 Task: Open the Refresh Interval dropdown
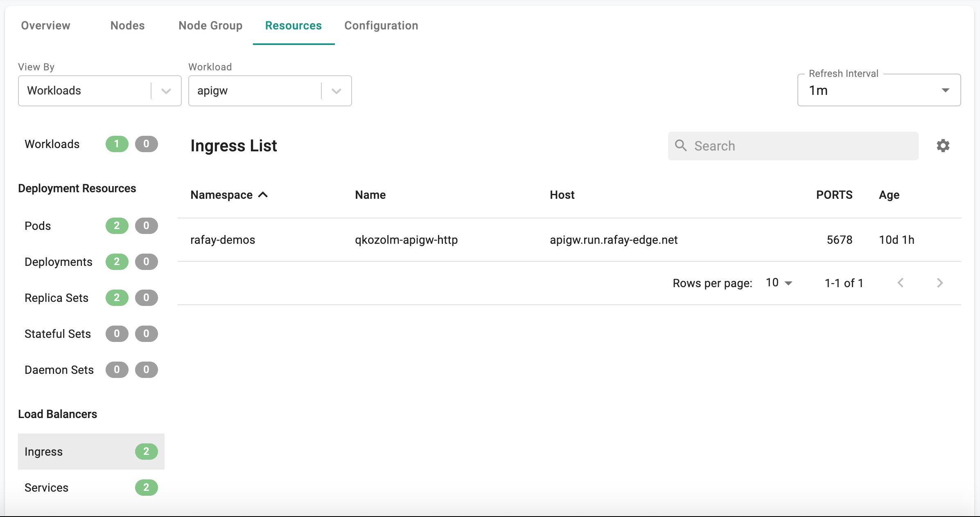[879, 90]
